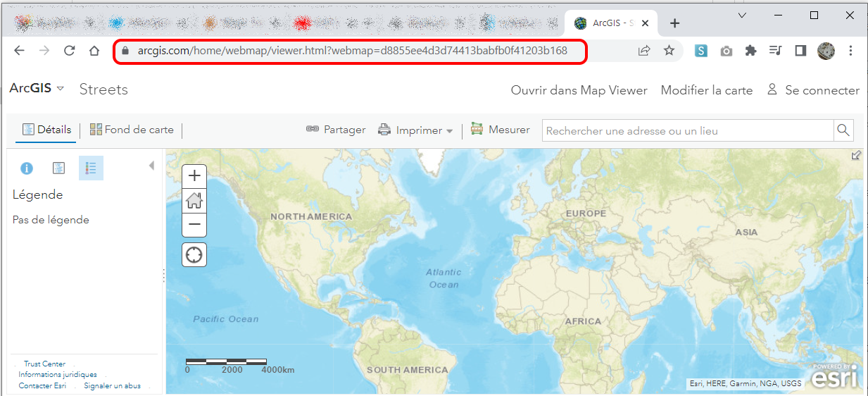This screenshot has height=396, width=868.
Task: Reload the page in the browser
Action: tap(69, 51)
